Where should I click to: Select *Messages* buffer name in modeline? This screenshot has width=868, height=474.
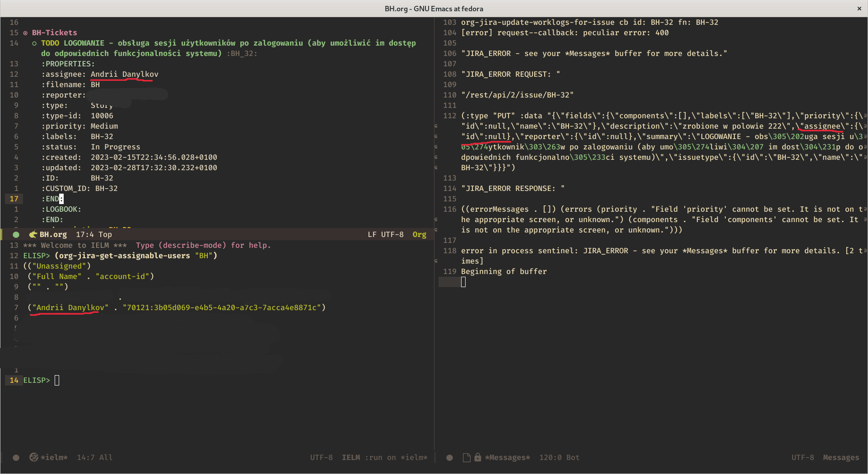click(x=508, y=457)
